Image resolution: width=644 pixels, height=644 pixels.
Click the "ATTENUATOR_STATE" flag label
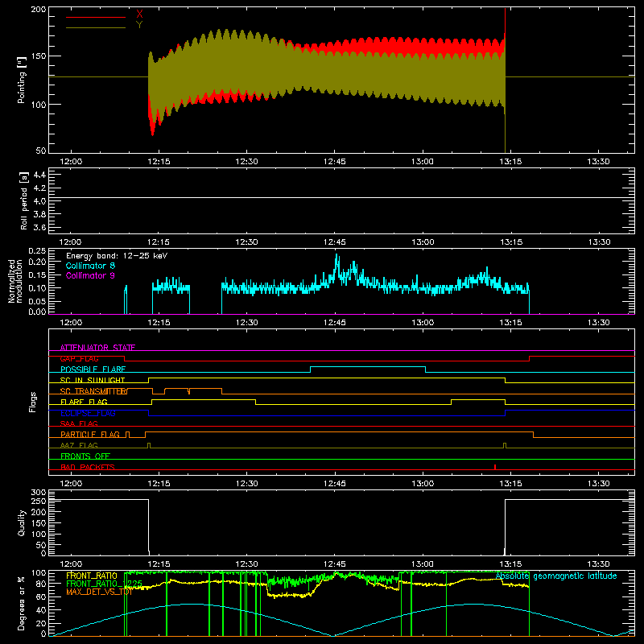click(x=97, y=348)
